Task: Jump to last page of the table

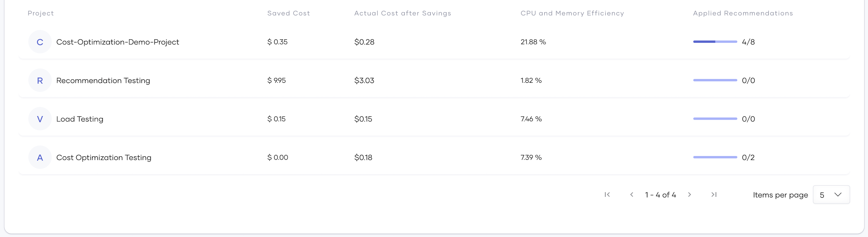Action: click(x=714, y=194)
